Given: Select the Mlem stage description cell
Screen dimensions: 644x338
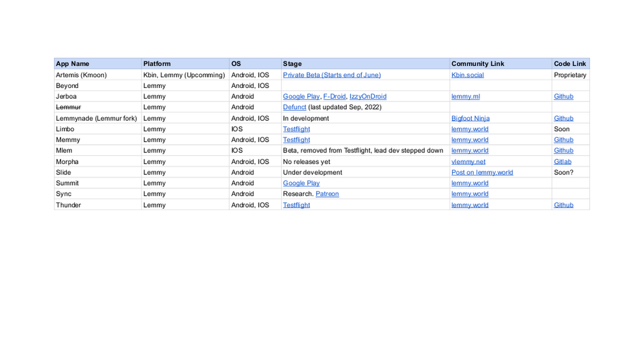Looking at the screenshot, I should coord(365,150).
